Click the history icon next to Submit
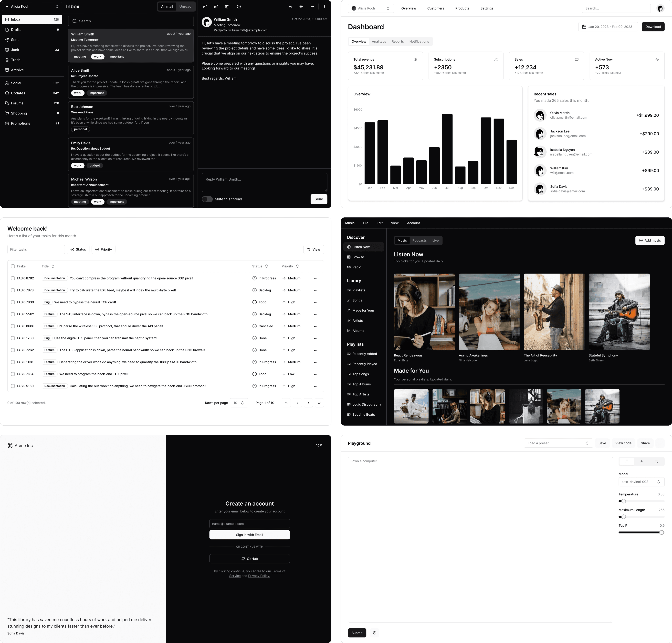The height and width of the screenshot is (643, 672). 375,633
